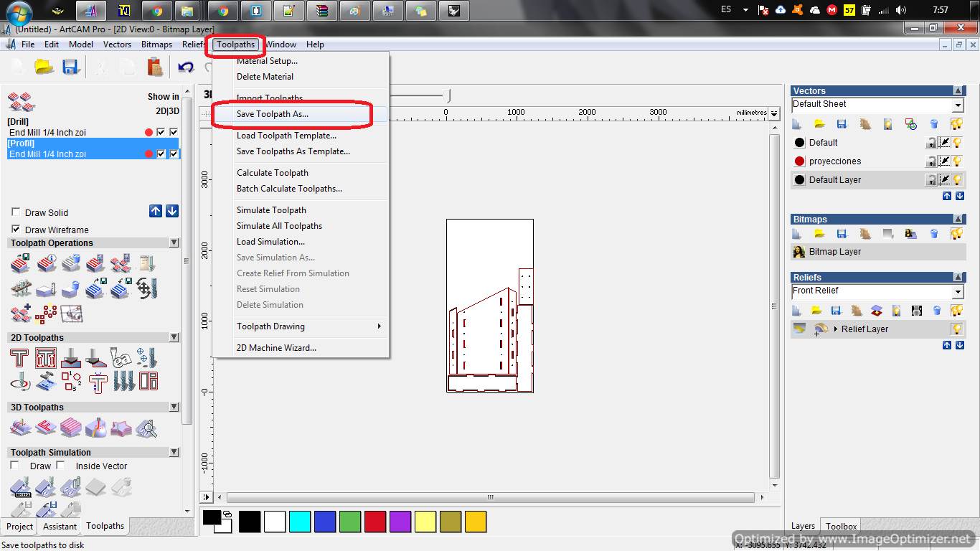Select the Machine Relief 3D toolpath icon
This screenshot has width=980, height=551.
coord(19,428)
